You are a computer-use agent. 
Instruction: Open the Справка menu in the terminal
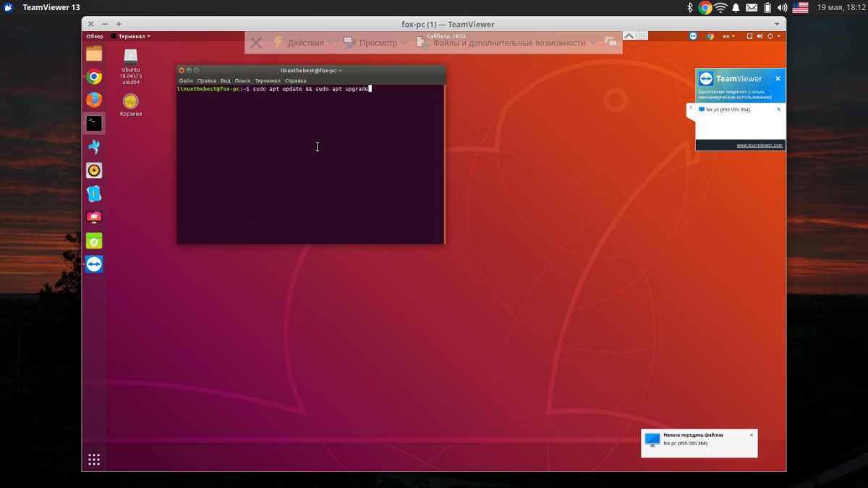point(295,81)
